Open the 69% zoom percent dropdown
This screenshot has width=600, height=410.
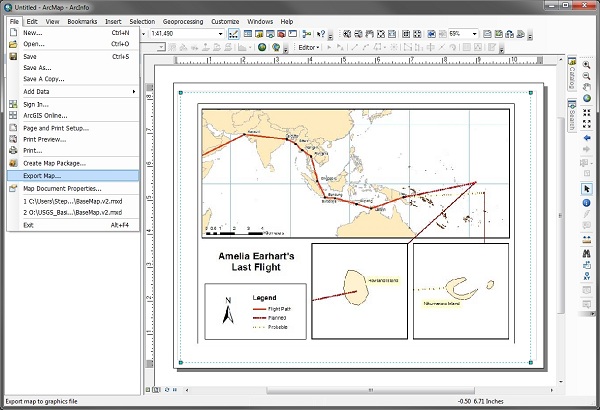click(474, 34)
